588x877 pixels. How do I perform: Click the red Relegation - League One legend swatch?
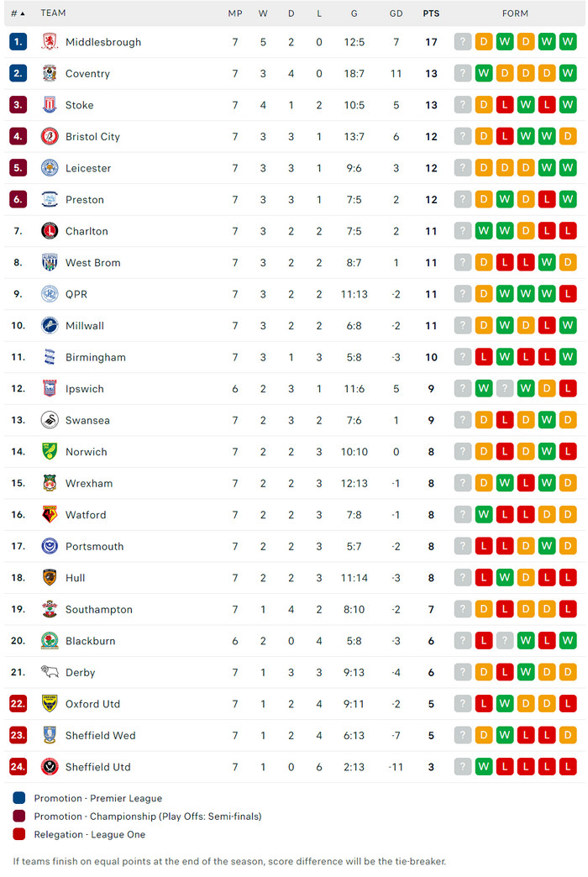19,834
